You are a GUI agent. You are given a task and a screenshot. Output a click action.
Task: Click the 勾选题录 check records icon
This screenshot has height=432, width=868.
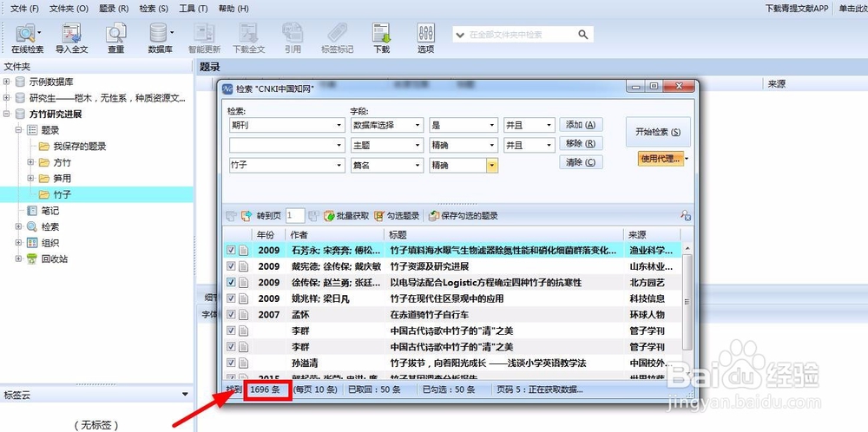point(379,216)
